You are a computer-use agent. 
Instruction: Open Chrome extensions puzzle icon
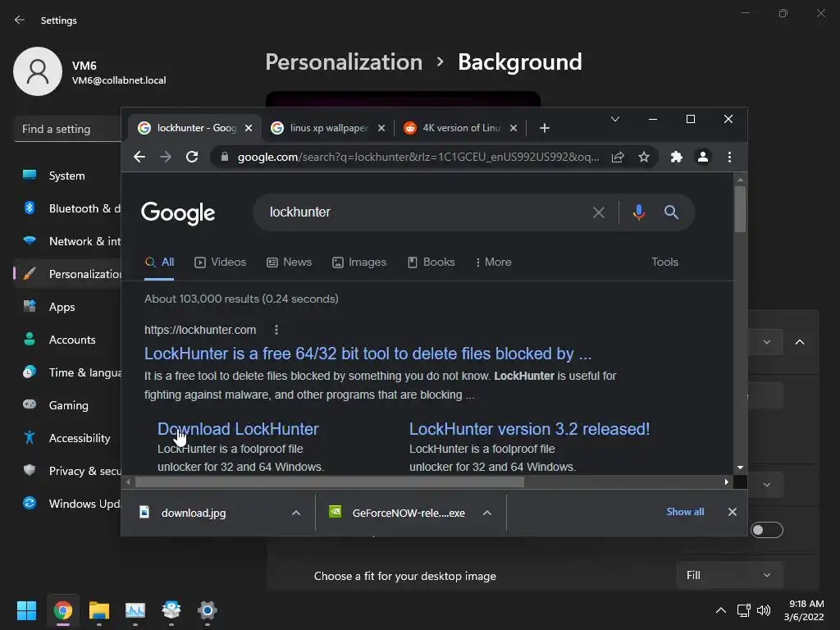677,157
